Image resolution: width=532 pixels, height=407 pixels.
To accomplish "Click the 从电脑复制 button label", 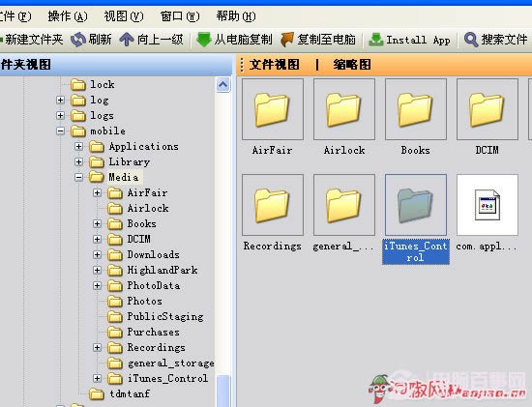I will point(243,40).
